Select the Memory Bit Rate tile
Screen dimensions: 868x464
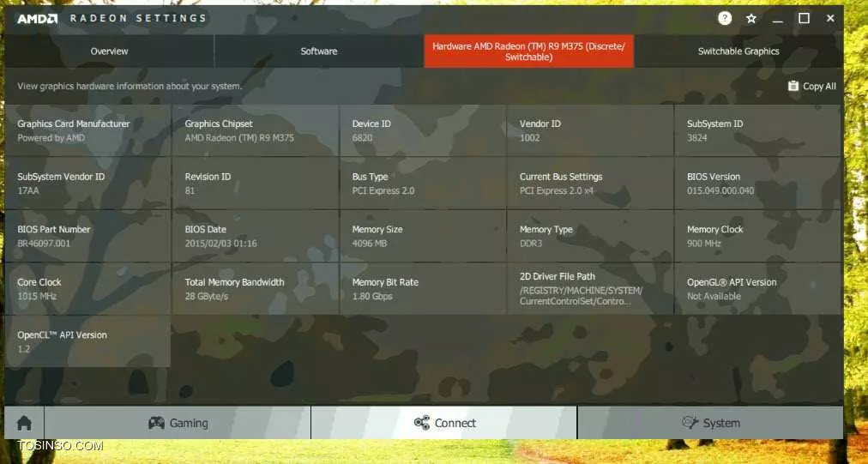pyautogui.click(x=423, y=288)
